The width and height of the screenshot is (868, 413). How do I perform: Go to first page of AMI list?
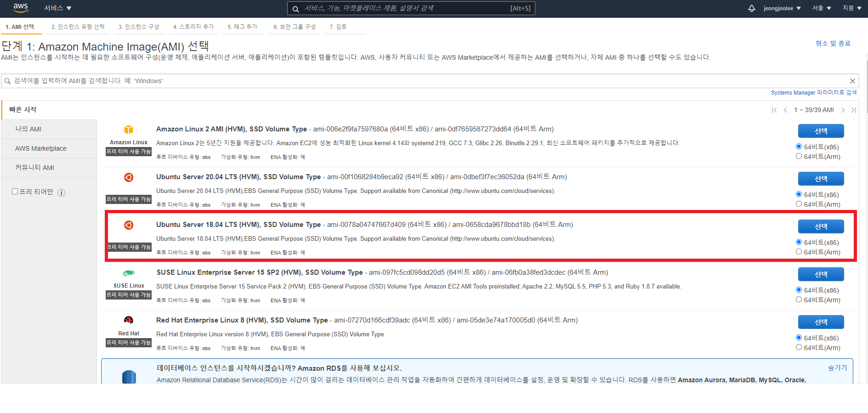774,110
